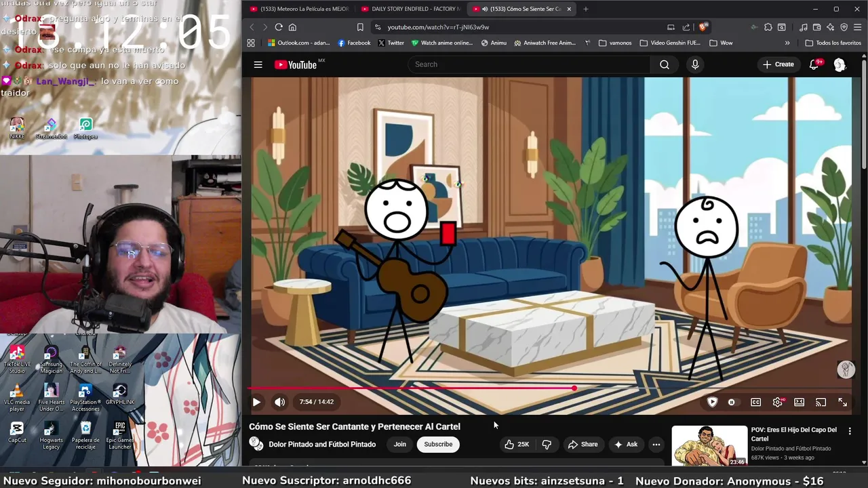Click the magnifier search button
The height and width of the screenshot is (488, 868).
click(x=665, y=64)
